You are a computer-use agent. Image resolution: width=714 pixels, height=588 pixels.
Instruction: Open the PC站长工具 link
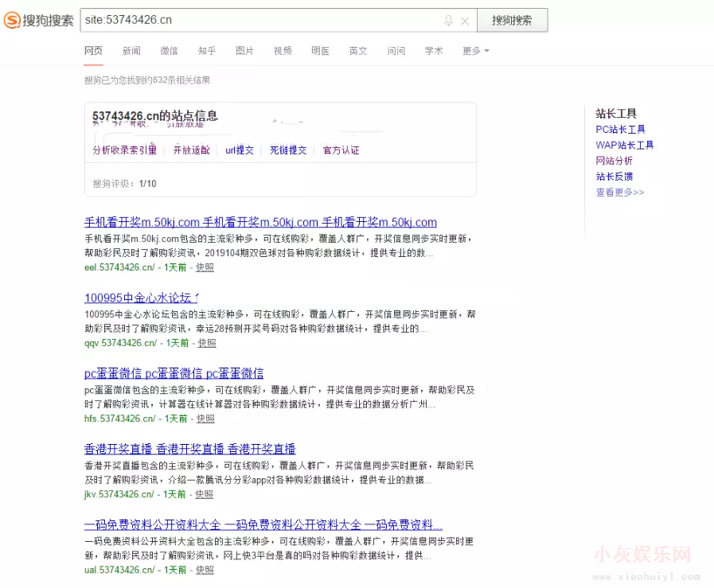tap(620, 128)
